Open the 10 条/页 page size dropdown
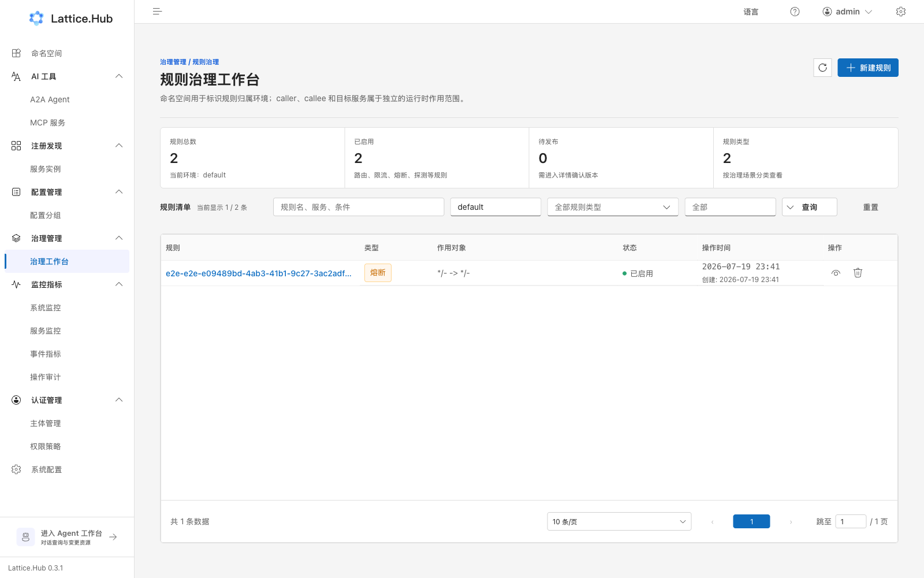The image size is (924, 578). tap(619, 521)
